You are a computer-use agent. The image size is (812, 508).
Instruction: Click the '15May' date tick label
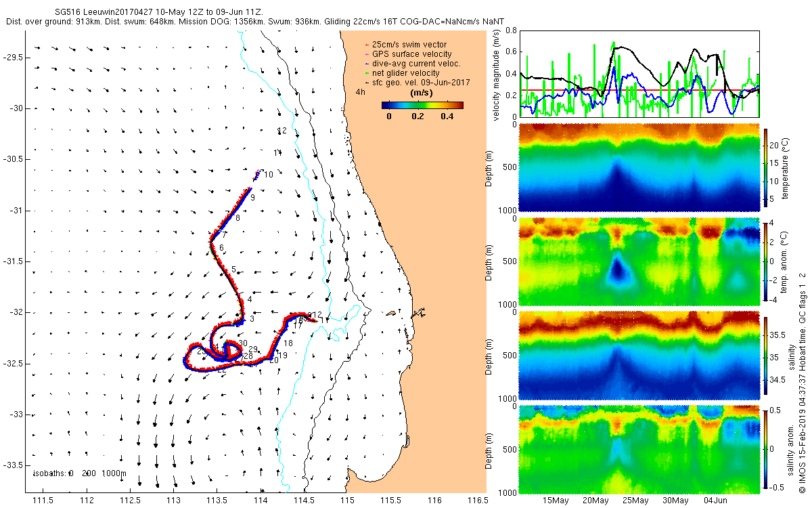click(x=556, y=501)
